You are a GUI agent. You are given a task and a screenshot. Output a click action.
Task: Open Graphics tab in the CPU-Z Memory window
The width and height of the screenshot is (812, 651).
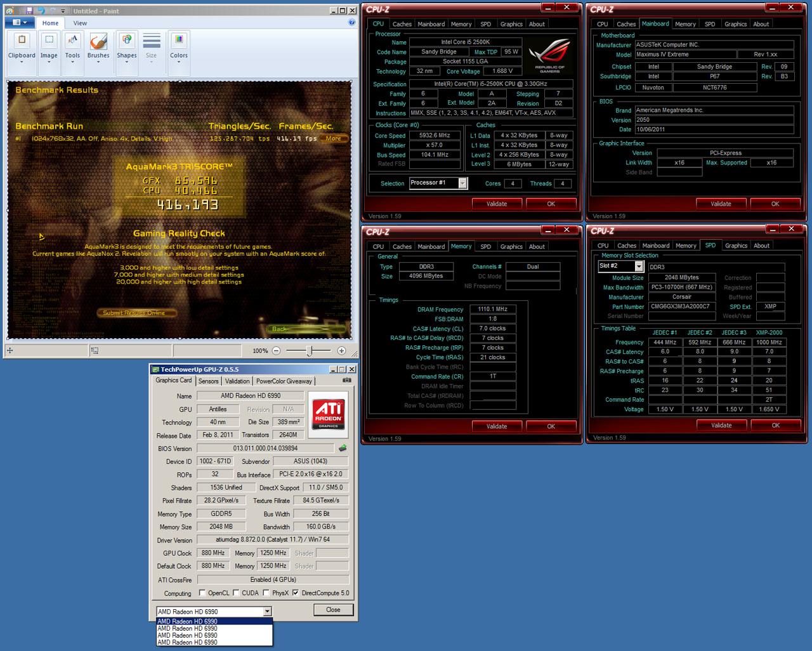coord(511,247)
